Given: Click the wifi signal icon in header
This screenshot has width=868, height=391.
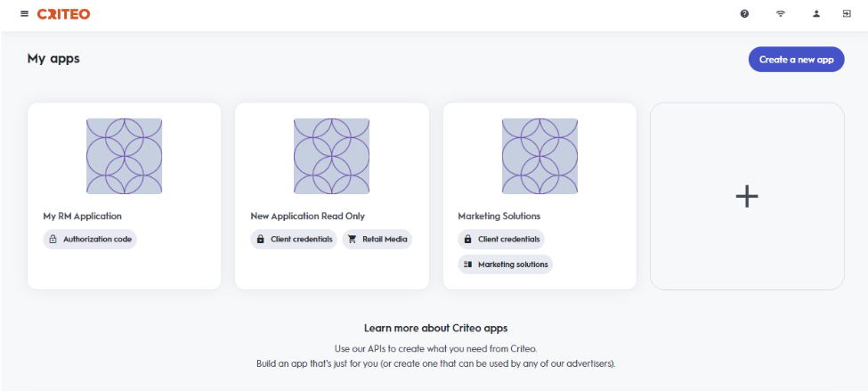Looking at the screenshot, I should tap(781, 14).
